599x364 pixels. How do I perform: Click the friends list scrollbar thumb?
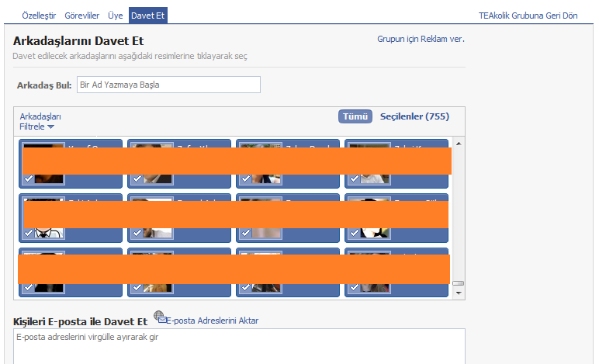[x=459, y=283]
